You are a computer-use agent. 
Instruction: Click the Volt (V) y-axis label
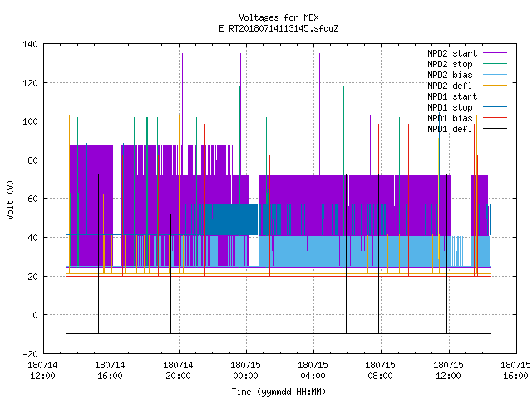click(10, 199)
